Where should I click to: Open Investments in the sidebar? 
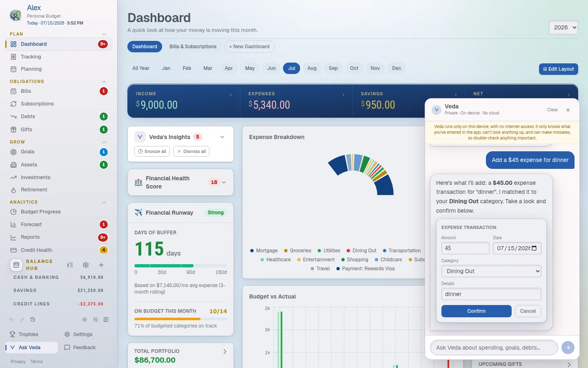(58, 177)
